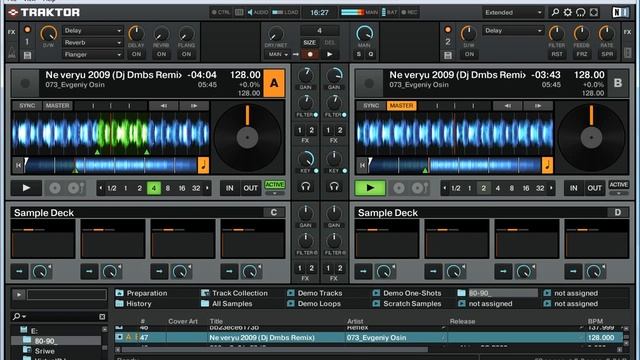This screenshot has width=640, height=360.
Task: Click FX unit 1 D/W knob
Action: 49,33
